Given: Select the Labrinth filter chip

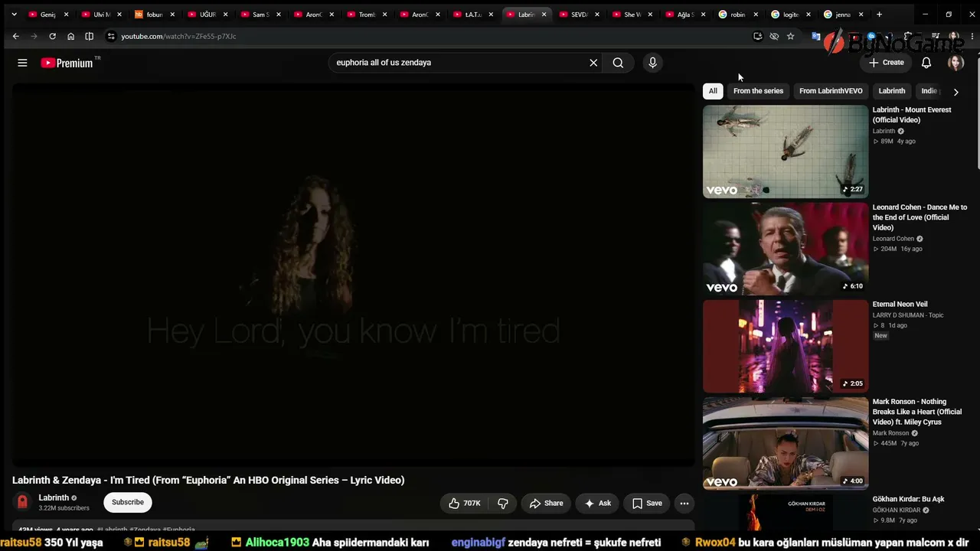Looking at the screenshot, I should point(892,91).
